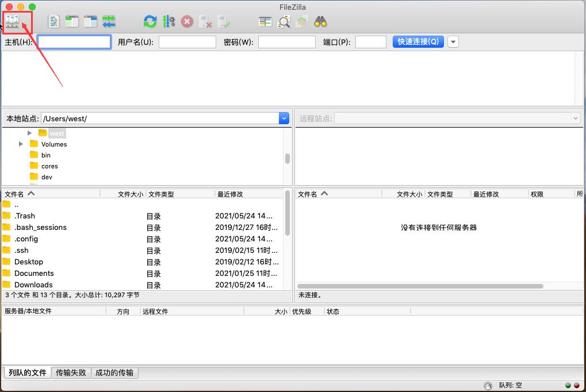
Task: Open the directory comparison icon
Action: pos(265,22)
